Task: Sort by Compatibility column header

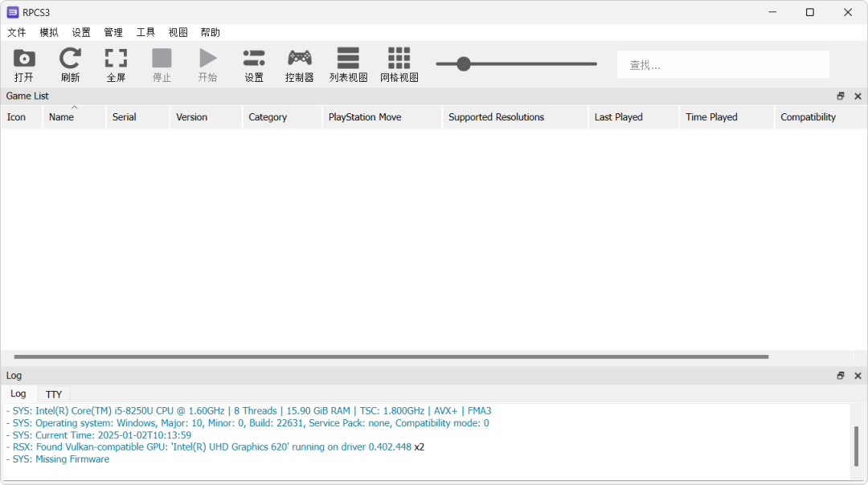Action: 821,117
